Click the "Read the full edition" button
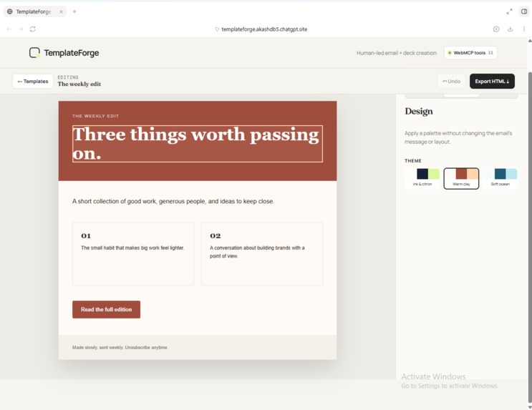 pyautogui.click(x=106, y=309)
